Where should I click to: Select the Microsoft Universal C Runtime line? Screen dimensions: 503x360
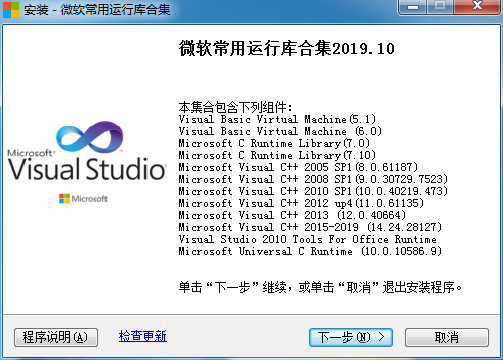tap(310, 251)
